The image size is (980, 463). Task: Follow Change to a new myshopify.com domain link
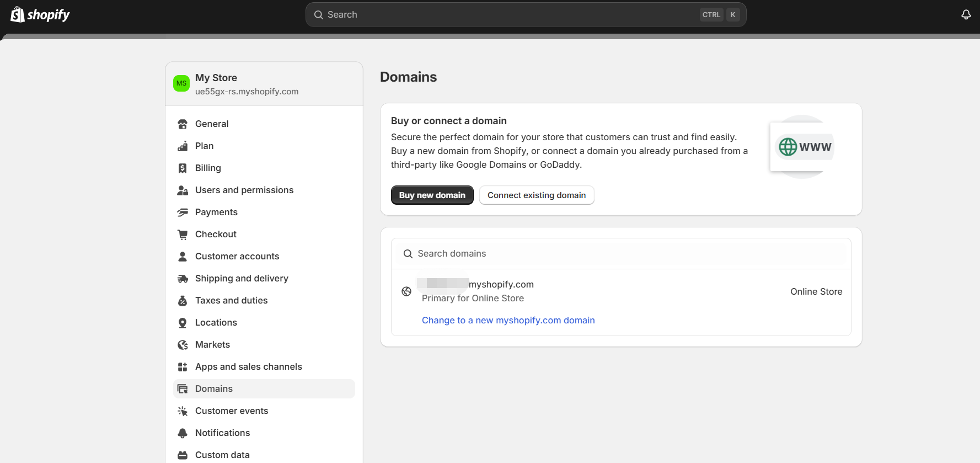pos(508,320)
